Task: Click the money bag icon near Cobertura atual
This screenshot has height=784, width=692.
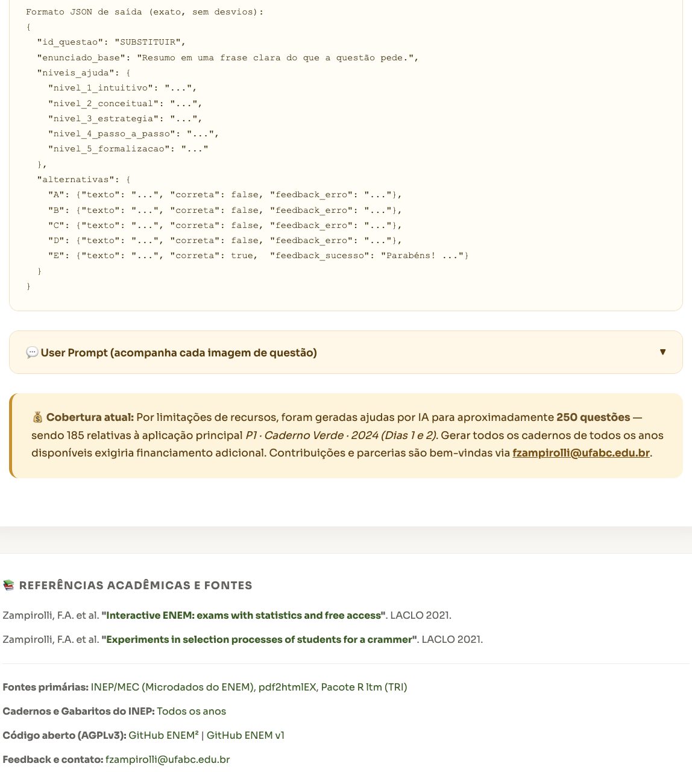Action: pos(37,417)
